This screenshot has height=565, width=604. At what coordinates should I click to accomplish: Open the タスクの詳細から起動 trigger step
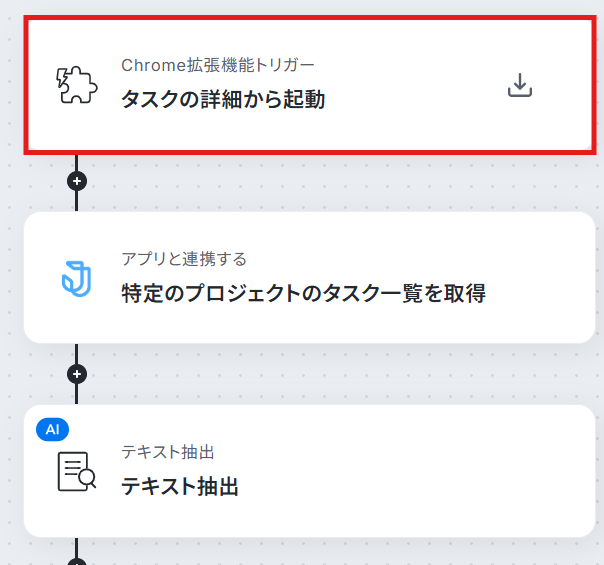pos(223,99)
